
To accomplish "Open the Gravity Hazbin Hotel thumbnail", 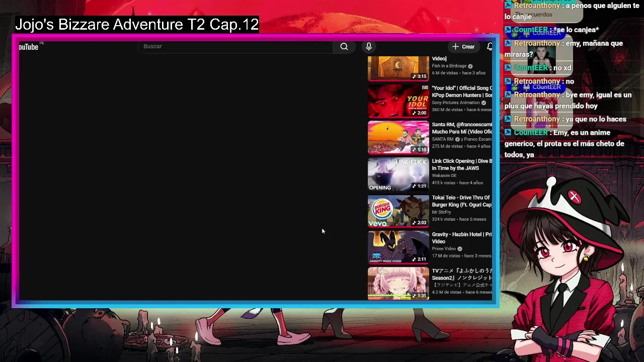I will 398,247.
